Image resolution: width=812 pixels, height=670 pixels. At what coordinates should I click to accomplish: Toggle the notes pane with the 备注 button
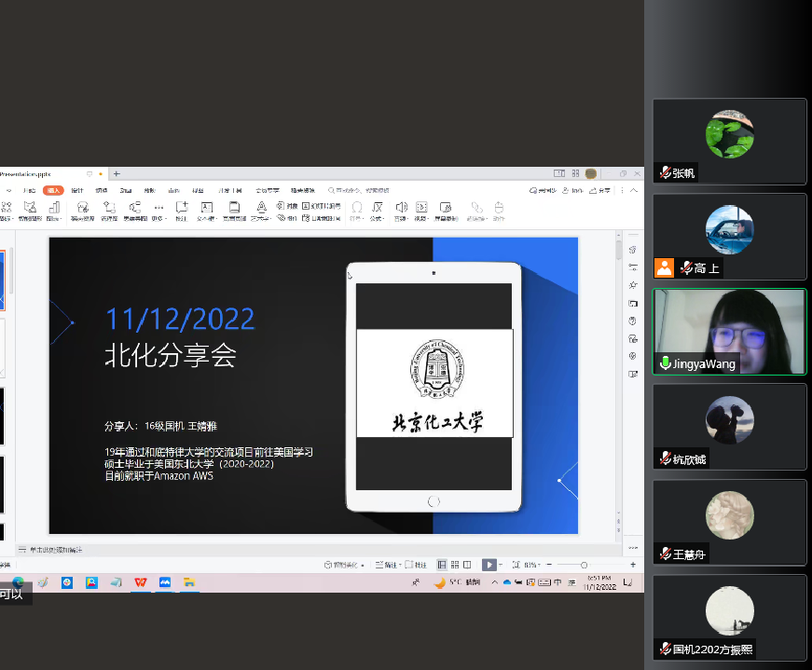(388, 565)
